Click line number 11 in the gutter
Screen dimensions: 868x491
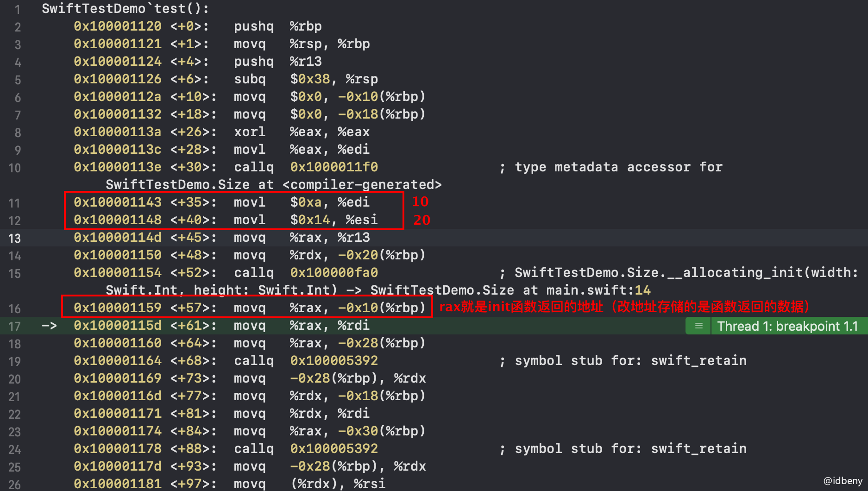click(14, 203)
